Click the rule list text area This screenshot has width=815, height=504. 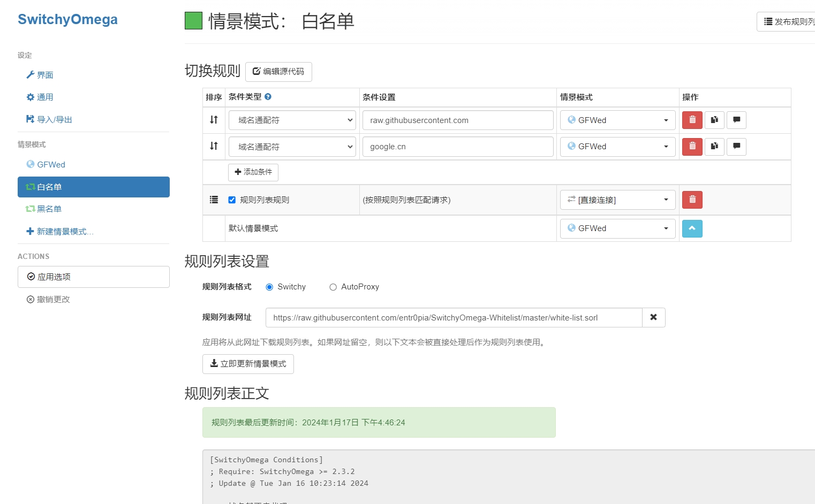(509, 477)
